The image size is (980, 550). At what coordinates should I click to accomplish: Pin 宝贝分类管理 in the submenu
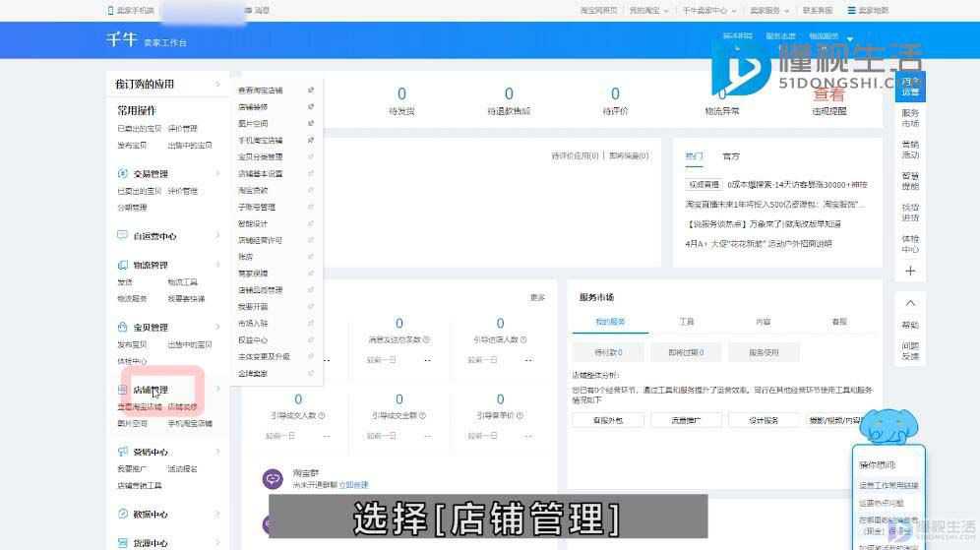[x=311, y=156]
